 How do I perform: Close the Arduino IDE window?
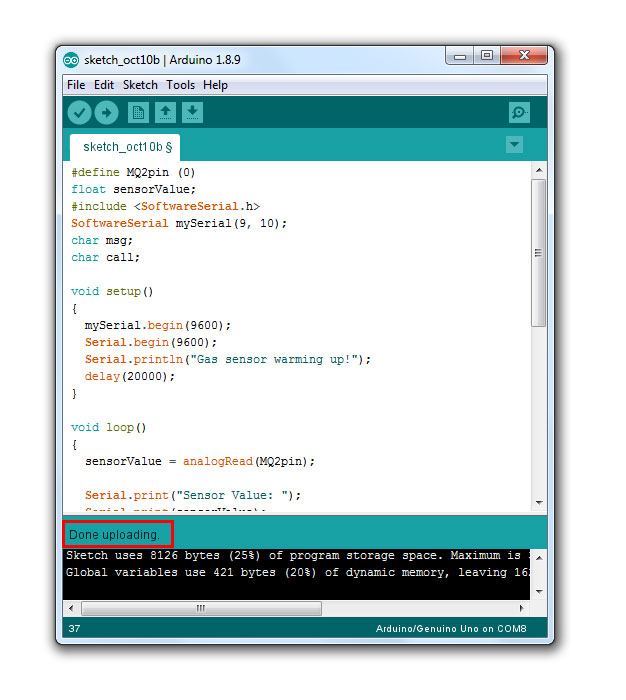[x=524, y=56]
